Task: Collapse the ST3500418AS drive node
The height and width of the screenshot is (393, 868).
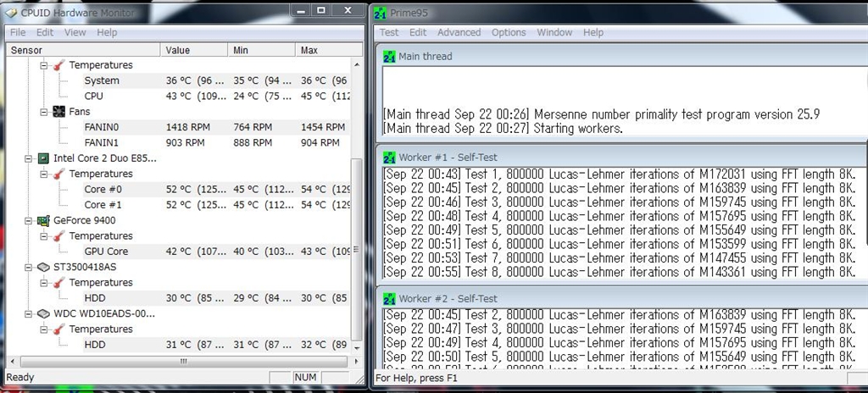Action: click(x=28, y=267)
